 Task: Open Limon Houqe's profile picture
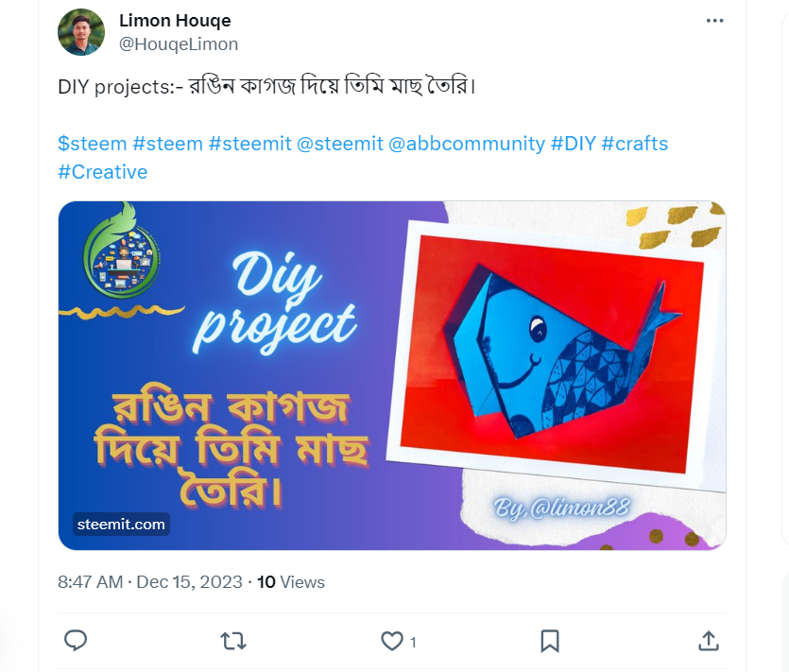81,32
